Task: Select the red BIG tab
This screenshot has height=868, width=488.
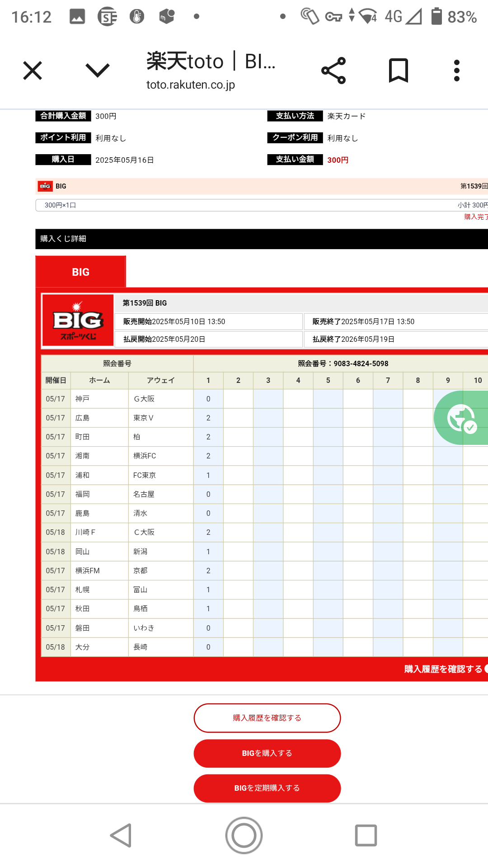Action: (80, 272)
